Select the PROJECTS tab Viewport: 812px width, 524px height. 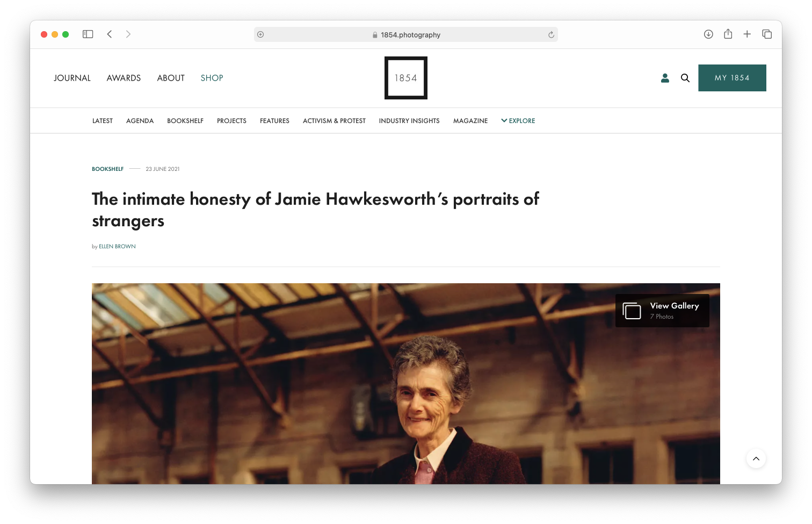[232, 121]
